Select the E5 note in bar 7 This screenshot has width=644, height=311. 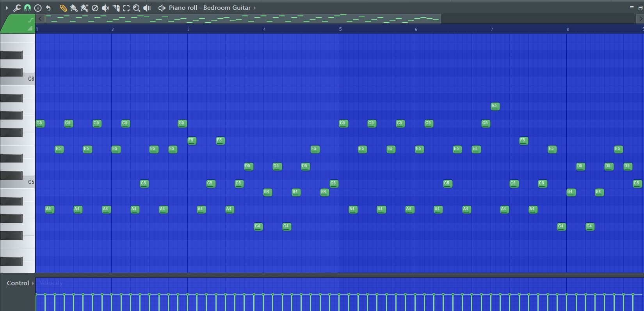click(x=552, y=149)
